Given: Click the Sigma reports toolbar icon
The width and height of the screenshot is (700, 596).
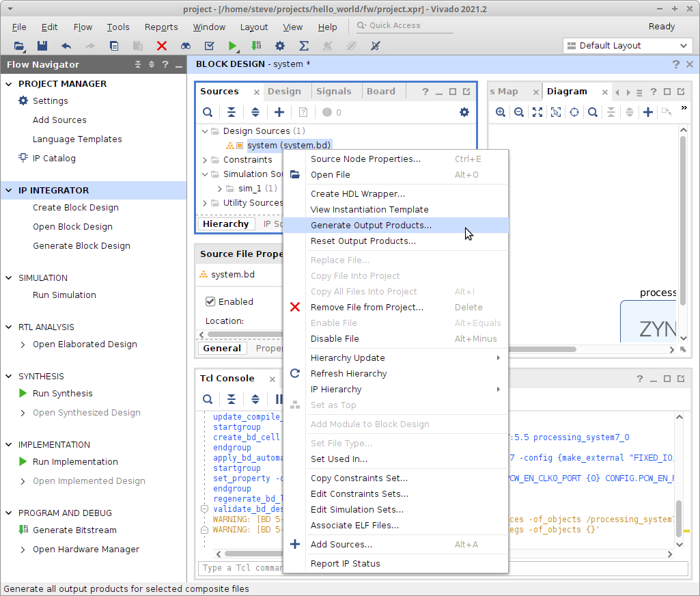Looking at the screenshot, I should click(304, 46).
